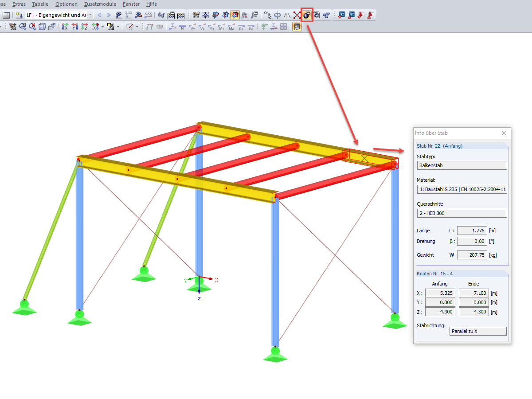The width and height of the screenshot is (532, 399).
Task: Click the handshake grid icon
Action: point(196,15)
